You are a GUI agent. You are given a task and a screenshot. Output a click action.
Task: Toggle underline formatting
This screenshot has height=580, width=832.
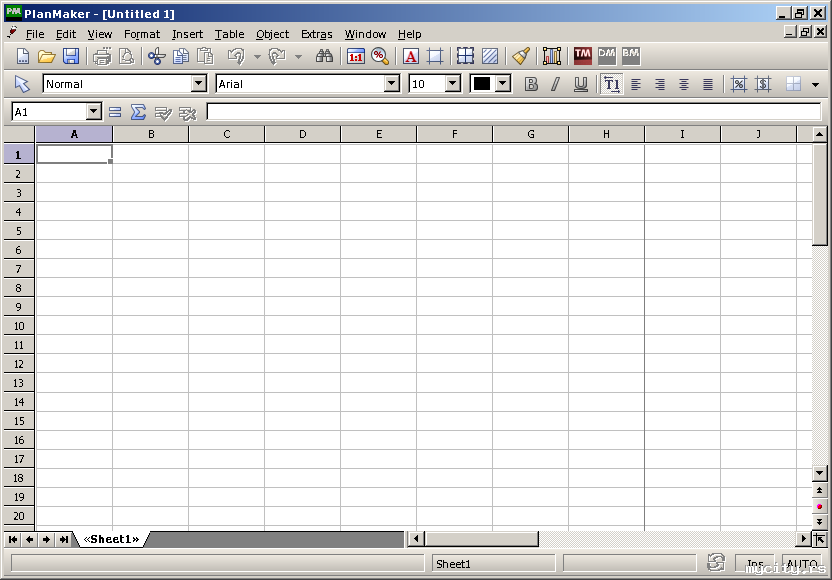click(581, 84)
